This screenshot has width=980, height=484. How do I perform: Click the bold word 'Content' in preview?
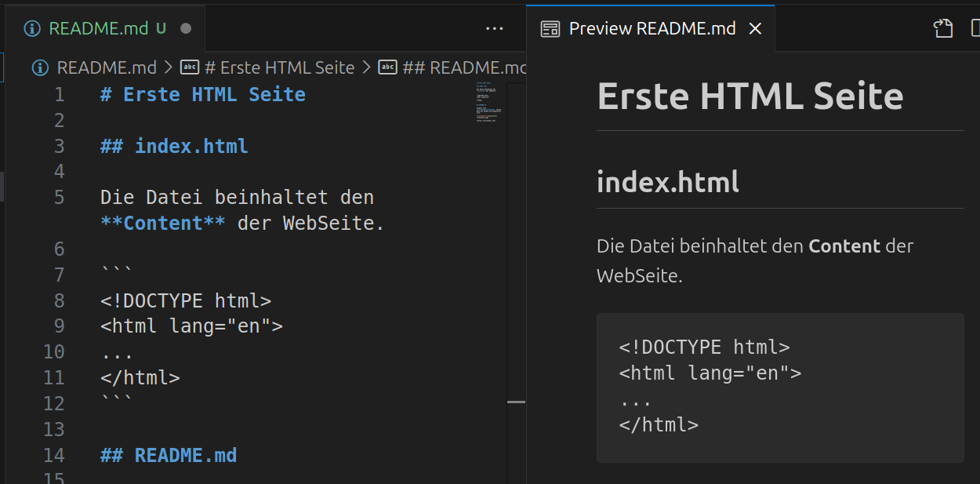click(x=844, y=246)
